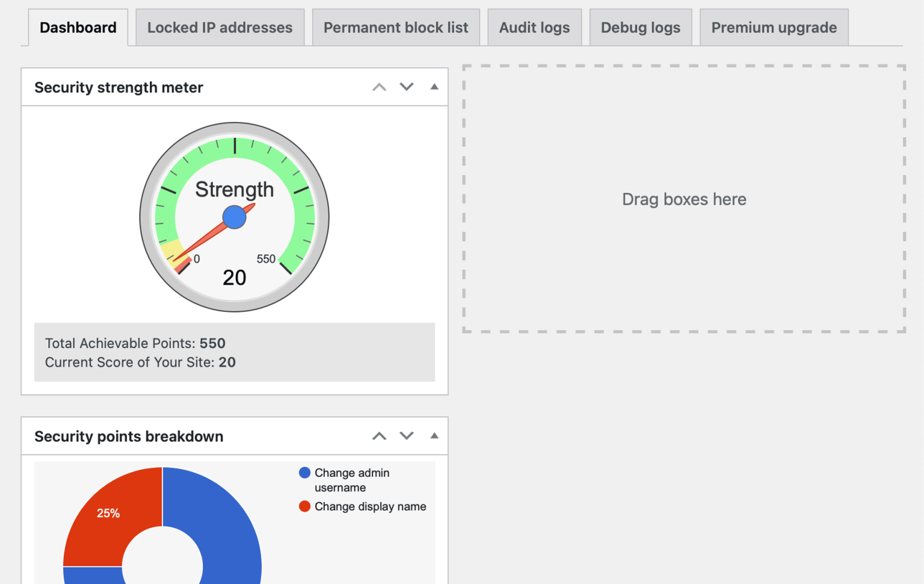Move the Security strength meter panel down
The height and width of the screenshot is (584, 924).
click(406, 87)
